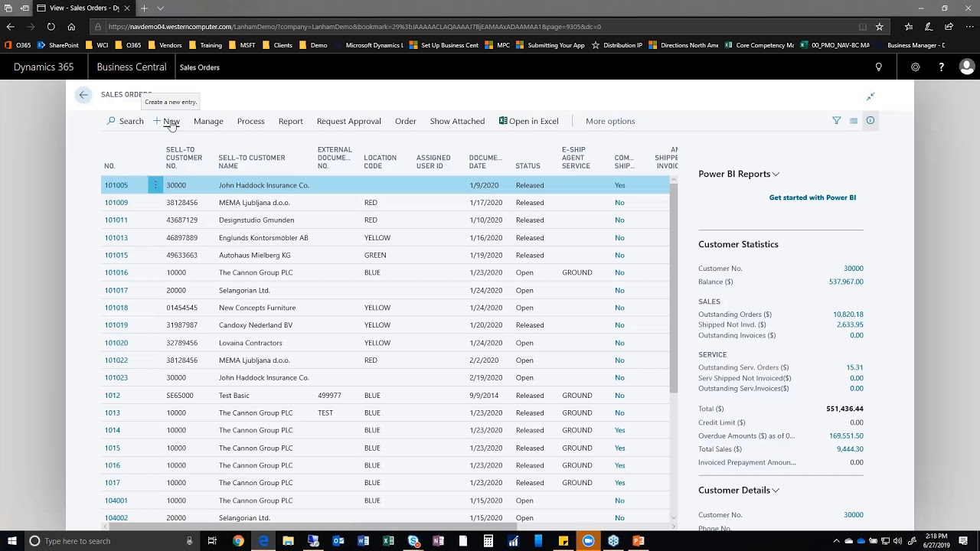Open sales order 101009
This screenshot has width=980, height=551.
point(116,203)
